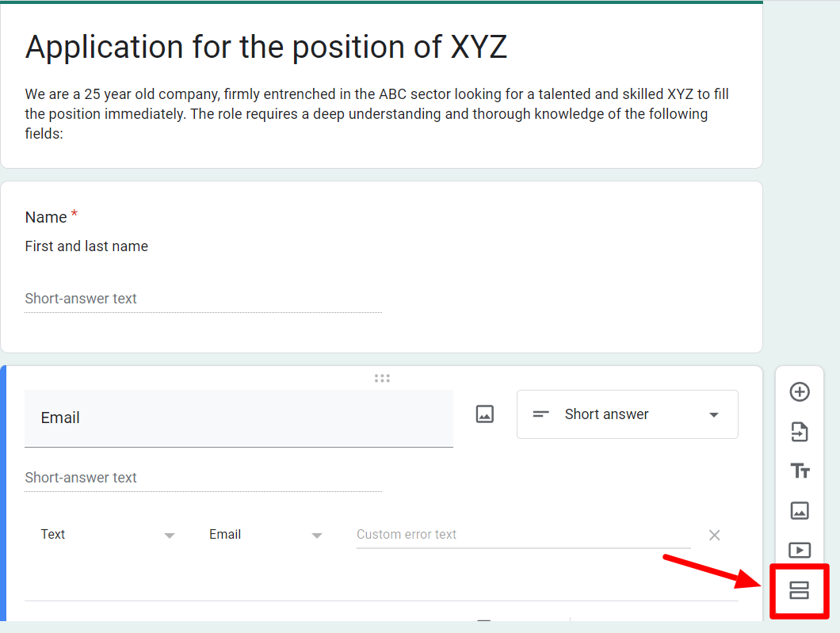The width and height of the screenshot is (840, 633).
Task: Click Short-answer text under Email question
Action: (203, 478)
